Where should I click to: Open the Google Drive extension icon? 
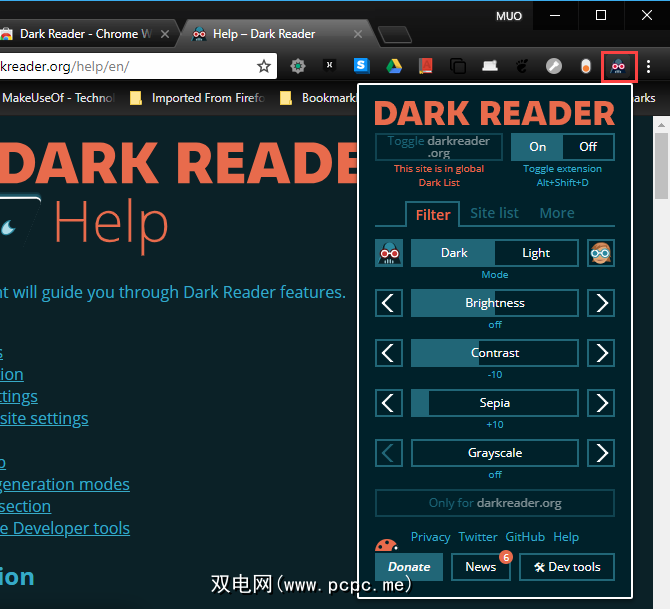click(x=394, y=66)
